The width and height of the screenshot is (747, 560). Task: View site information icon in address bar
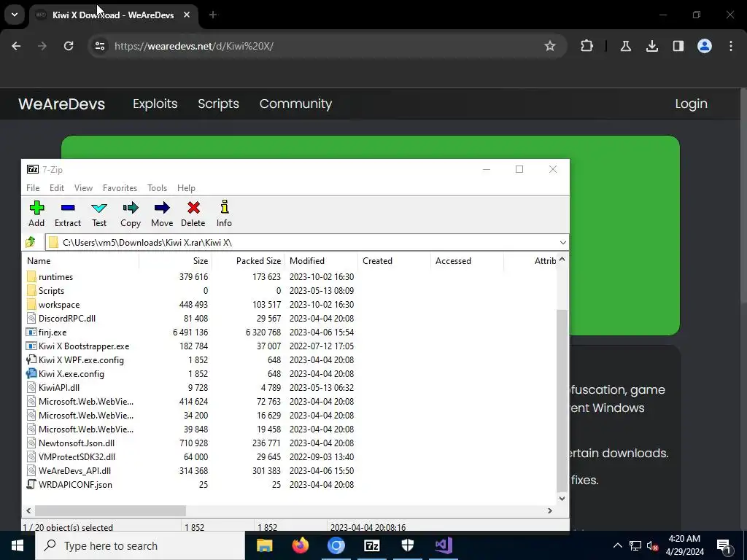99,46
